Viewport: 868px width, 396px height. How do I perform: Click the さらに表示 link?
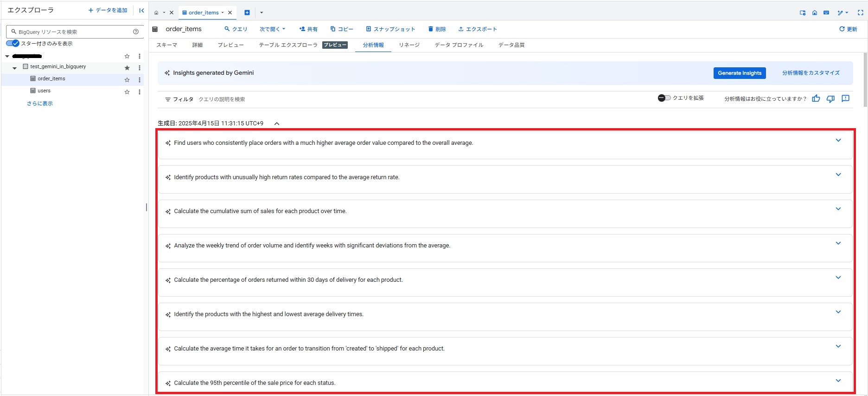coord(40,104)
